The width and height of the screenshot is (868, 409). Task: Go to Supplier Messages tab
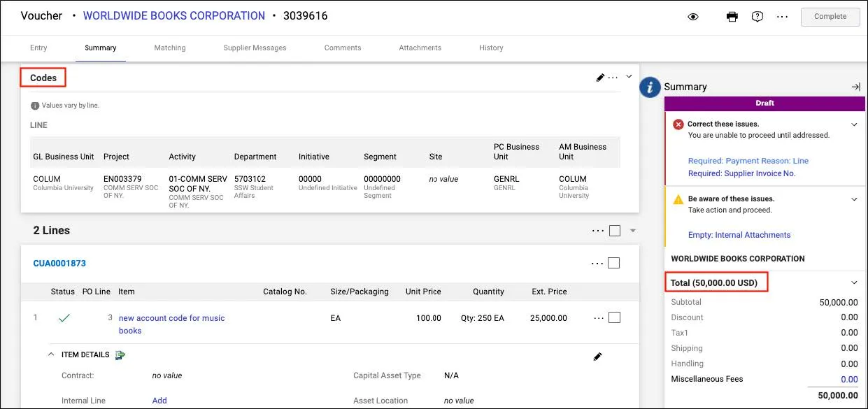click(255, 48)
